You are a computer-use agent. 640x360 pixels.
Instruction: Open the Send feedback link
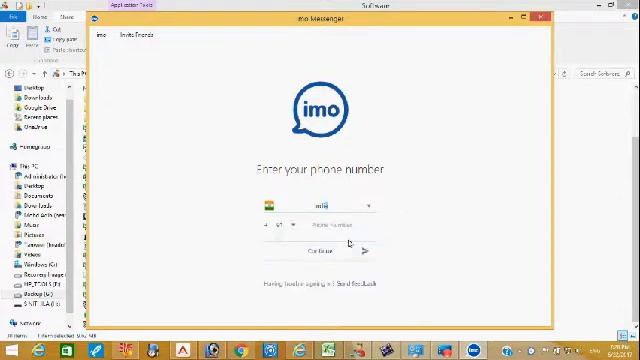coord(356,284)
